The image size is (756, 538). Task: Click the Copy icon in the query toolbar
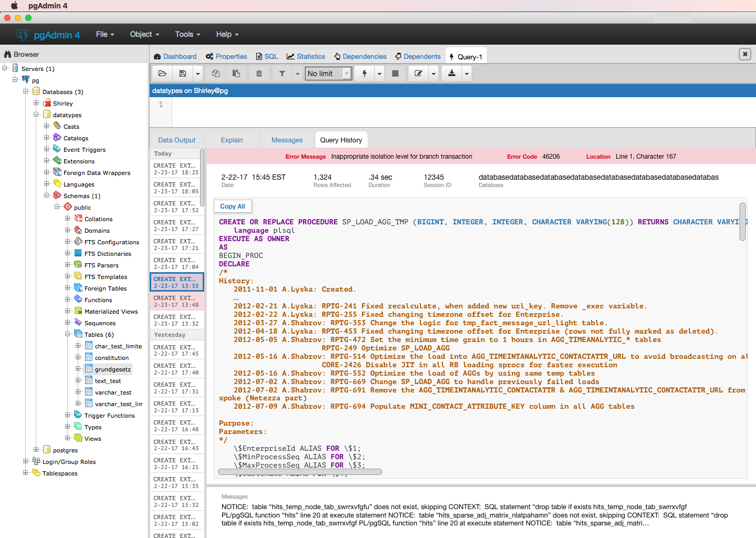click(x=216, y=74)
